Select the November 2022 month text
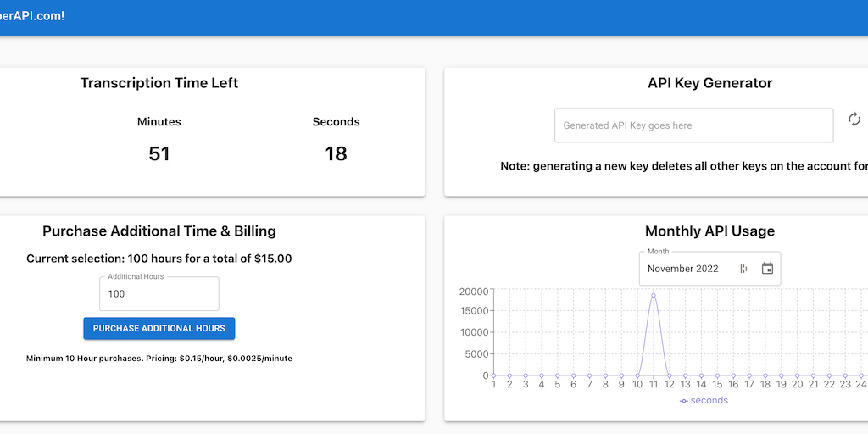The height and width of the screenshot is (434, 868). coord(682,269)
